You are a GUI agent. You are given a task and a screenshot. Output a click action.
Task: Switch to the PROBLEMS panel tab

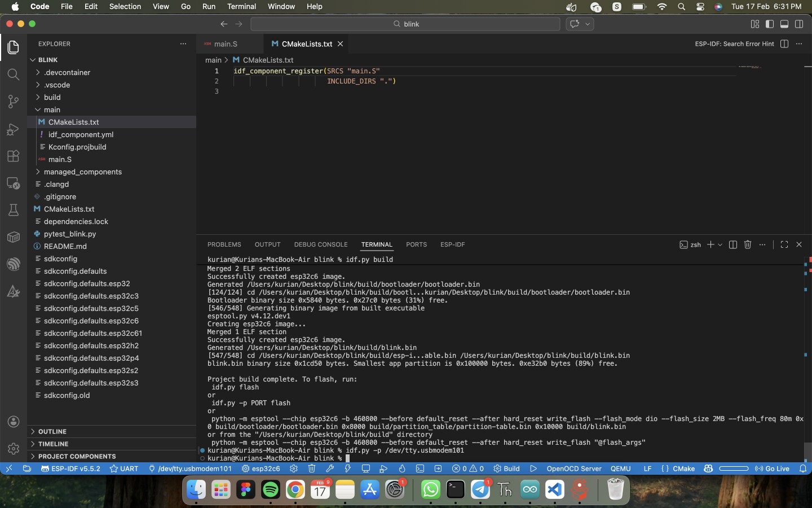(224, 244)
